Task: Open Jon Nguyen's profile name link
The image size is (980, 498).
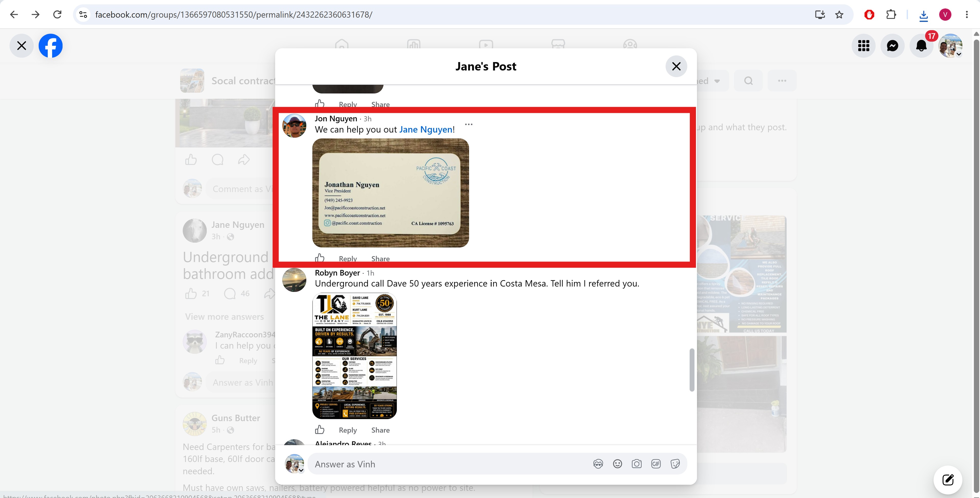Action: [336, 119]
